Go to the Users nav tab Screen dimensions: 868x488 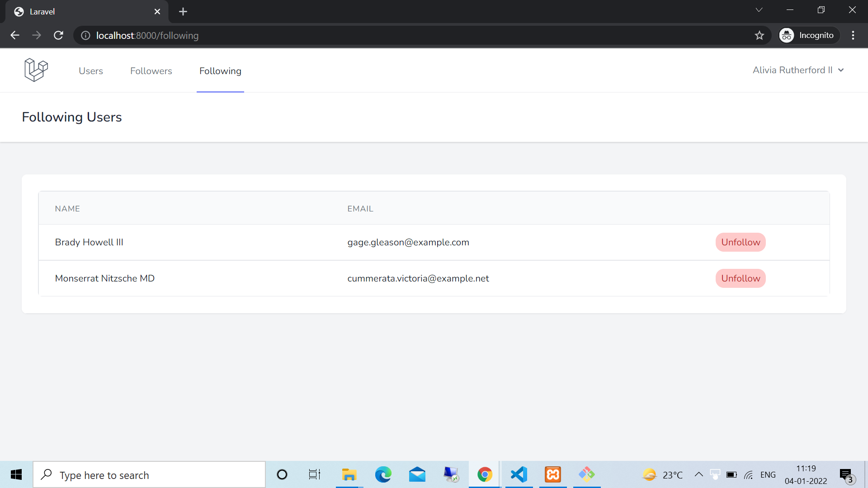coord(90,71)
